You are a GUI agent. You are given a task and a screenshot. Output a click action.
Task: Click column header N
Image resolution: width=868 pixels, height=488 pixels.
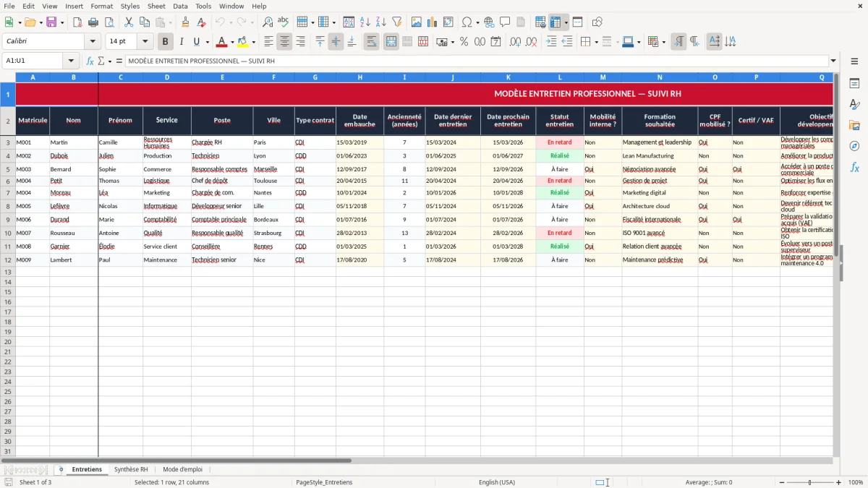coord(660,77)
